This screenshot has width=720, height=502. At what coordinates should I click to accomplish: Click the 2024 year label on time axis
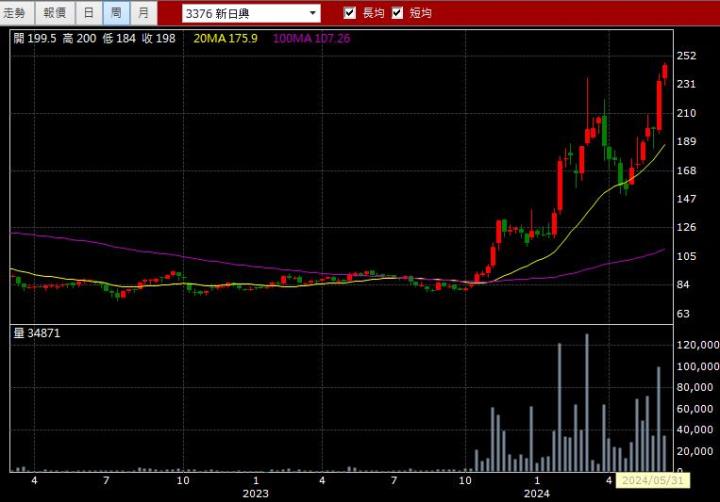pos(537,493)
